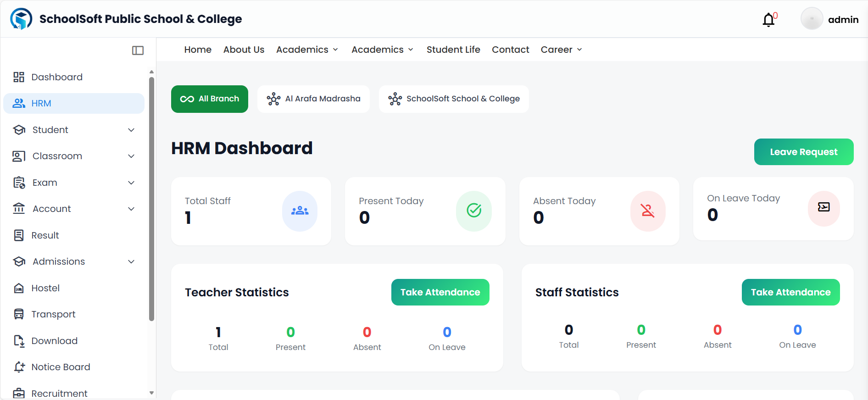Open Hostel from the sidebar
The height and width of the screenshot is (400, 868).
coord(45,288)
